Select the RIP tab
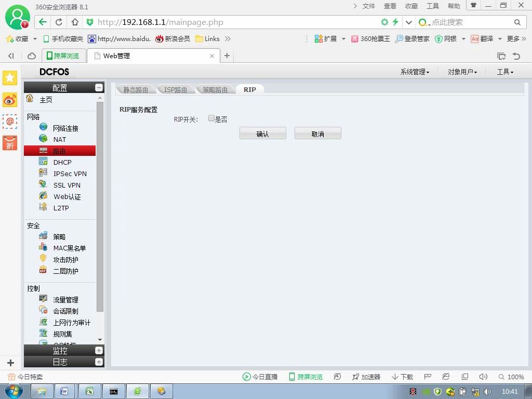The image size is (532, 399). click(250, 89)
